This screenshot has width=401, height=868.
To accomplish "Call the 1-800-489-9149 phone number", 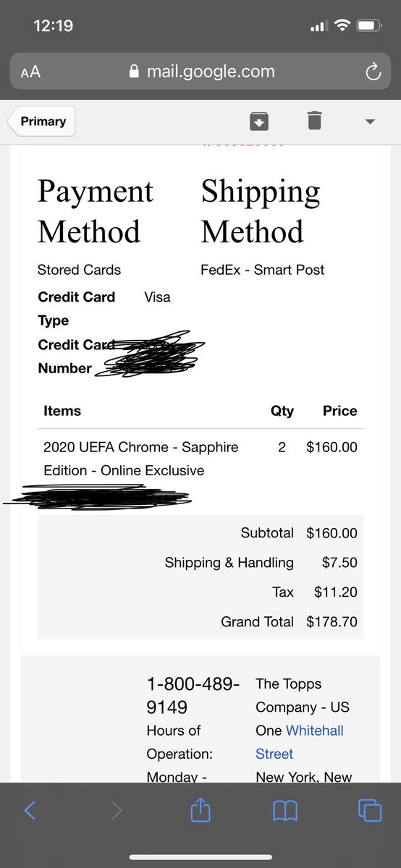I will 193,695.
